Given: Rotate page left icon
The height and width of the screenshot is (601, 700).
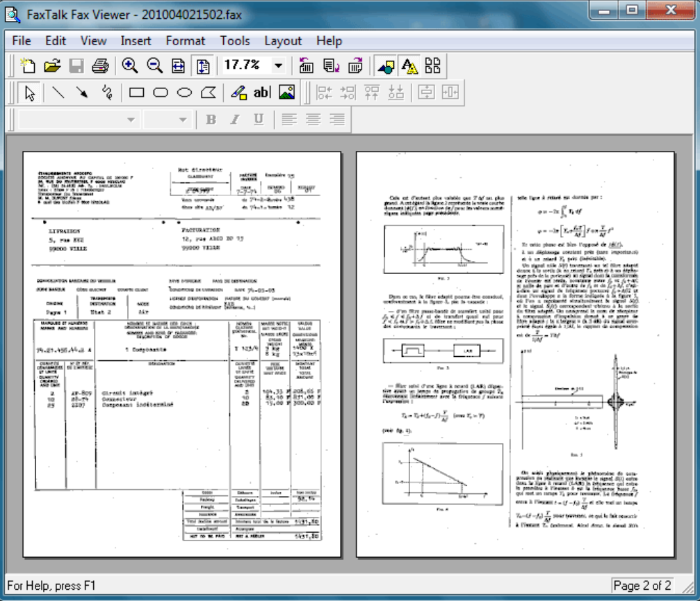Looking at the screenshot, I should tap(306, 65).
